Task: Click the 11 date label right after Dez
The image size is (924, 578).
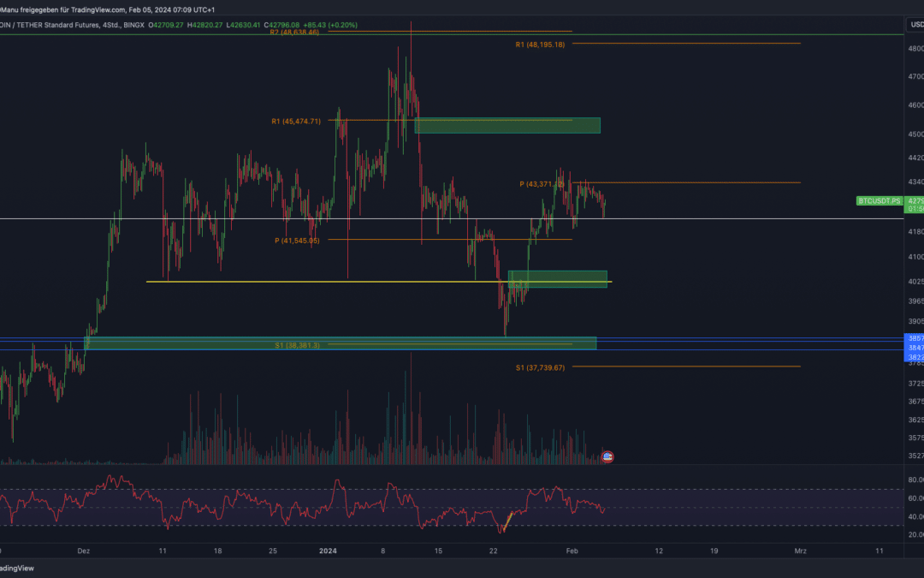Action: pyautogui.click(x=163, y=551)
